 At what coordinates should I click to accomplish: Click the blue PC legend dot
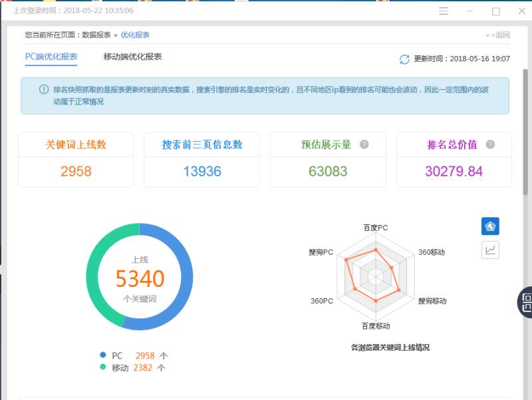[103, 355]
